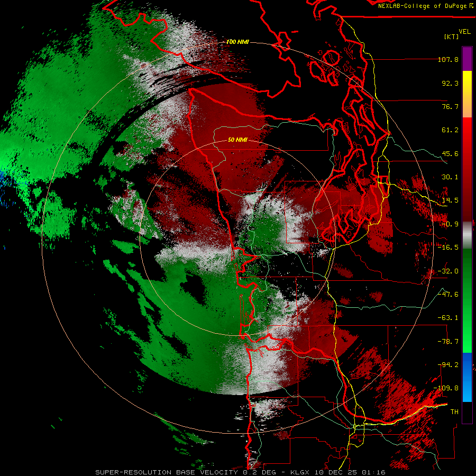Screen dimensions: 476x476
Task: Select the -0.9 legend value
Action: point(450,224)
